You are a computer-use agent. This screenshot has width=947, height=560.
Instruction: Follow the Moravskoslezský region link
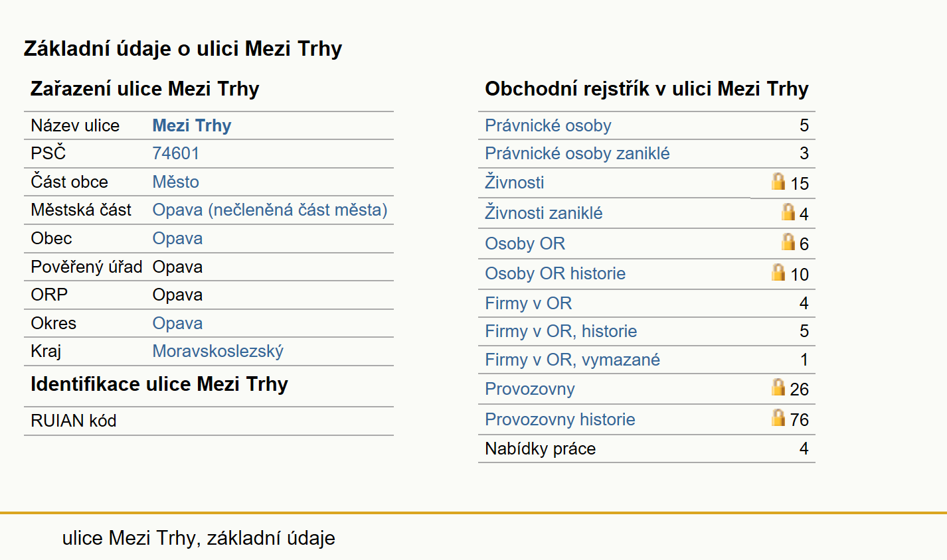[x=218, y=351]
